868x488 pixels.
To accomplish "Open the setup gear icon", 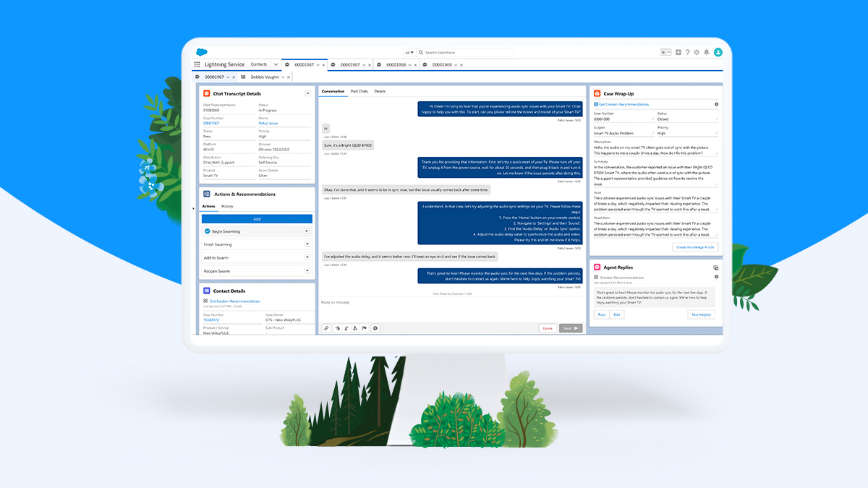I will click(697, 52).
